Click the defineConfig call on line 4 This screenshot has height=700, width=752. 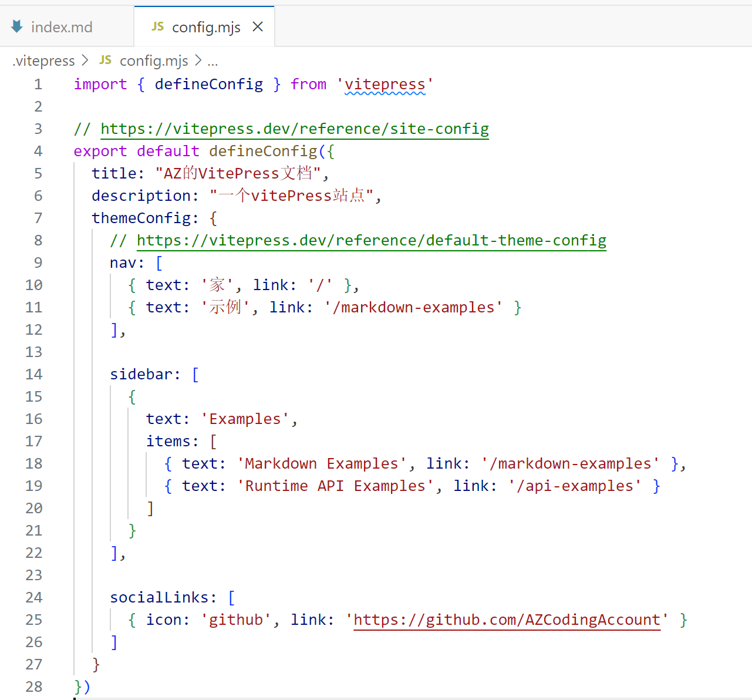262,151
